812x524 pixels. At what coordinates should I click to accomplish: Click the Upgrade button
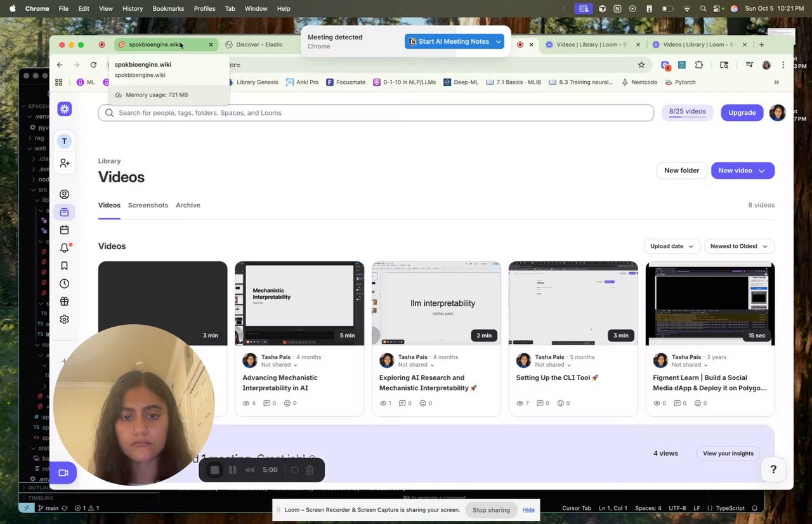(x=742, y=113)
